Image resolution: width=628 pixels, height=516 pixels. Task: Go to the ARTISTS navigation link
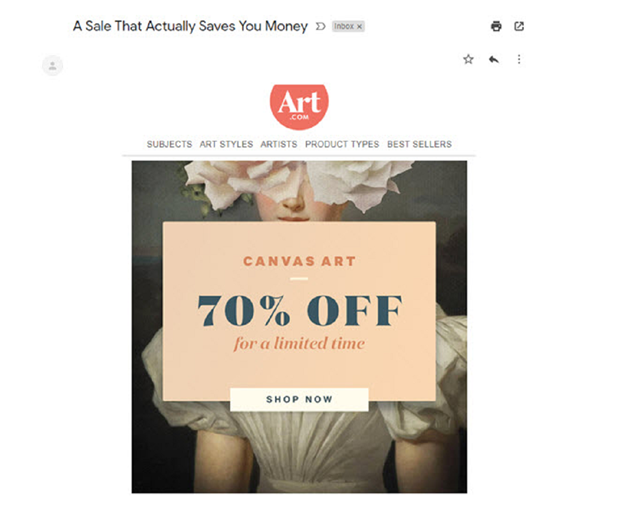point(279,144)
